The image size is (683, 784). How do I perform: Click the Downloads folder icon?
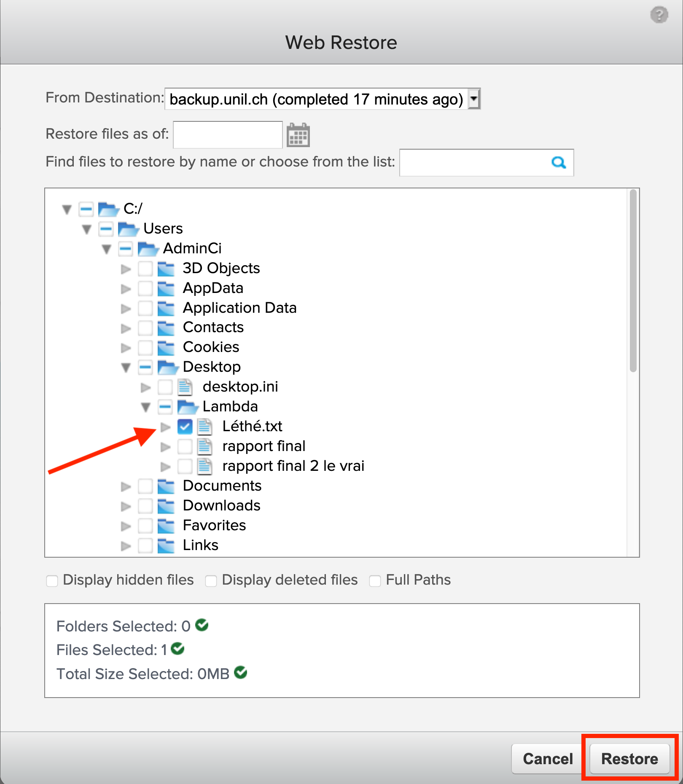(166, 505)
